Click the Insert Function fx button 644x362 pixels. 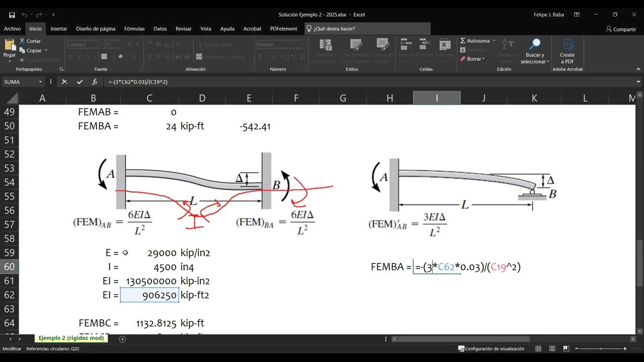click(x=95, y=82)
